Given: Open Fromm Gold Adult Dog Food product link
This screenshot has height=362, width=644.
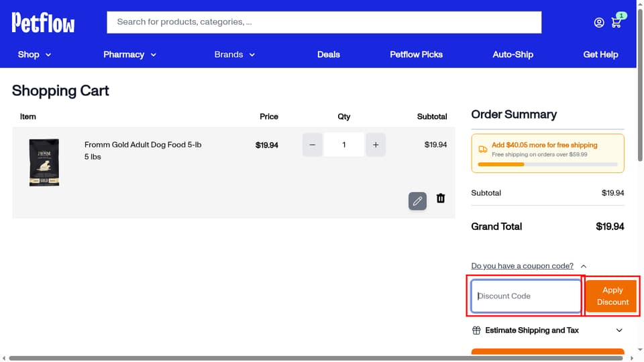Looking at the screenshot, I should click(143, 145).
